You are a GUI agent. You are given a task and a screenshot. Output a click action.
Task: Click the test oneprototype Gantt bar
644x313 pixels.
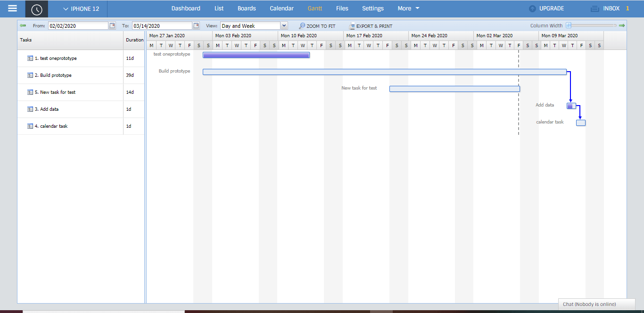pyautogui.click(x=256, y=55)
